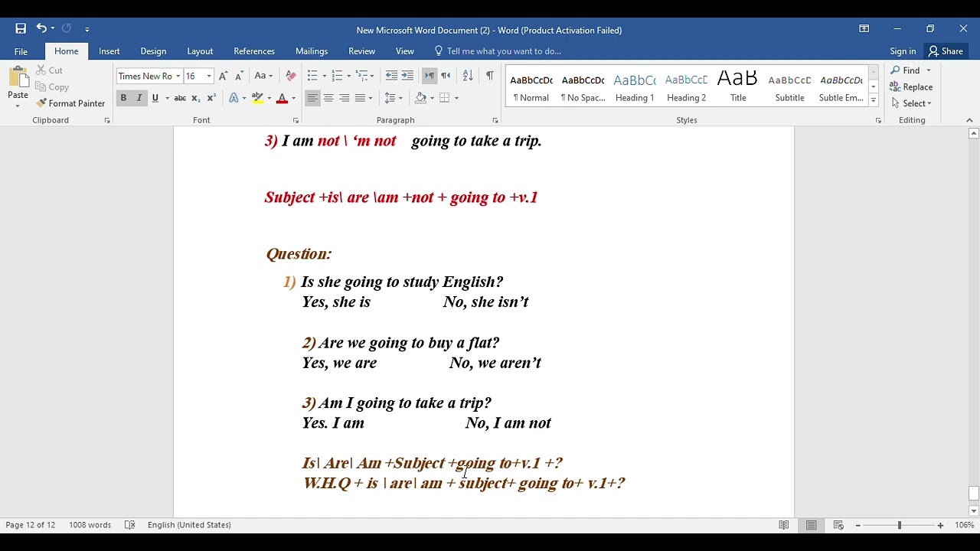Open Ribbon Display Options icon
Viewport: 980px width, 551px height.
864,29
